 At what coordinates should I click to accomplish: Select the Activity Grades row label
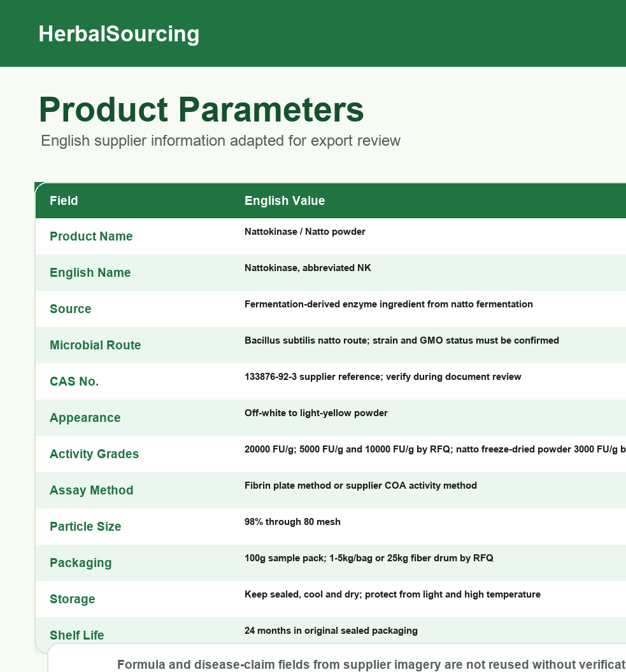pyautogui.click(x=94, y=454)
